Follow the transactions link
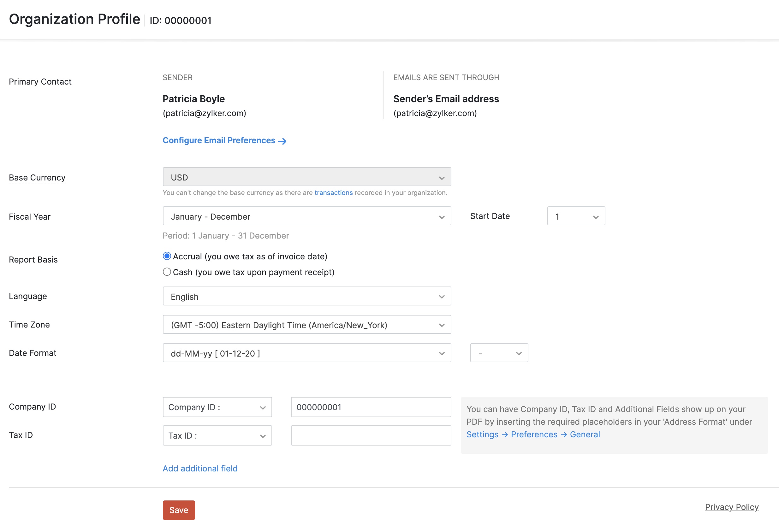The height and width of the screenshot is (532, 779). [x=333, y=192]
